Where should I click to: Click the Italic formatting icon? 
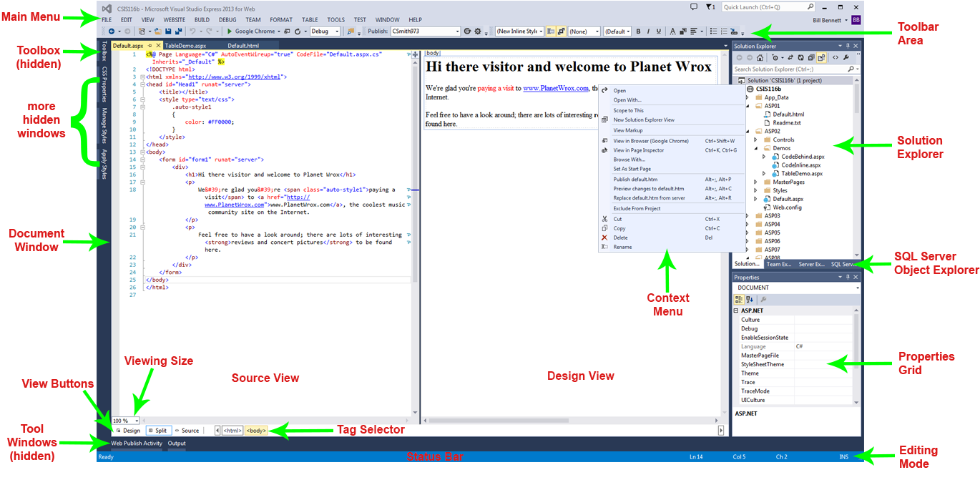(x=648, y=31)
